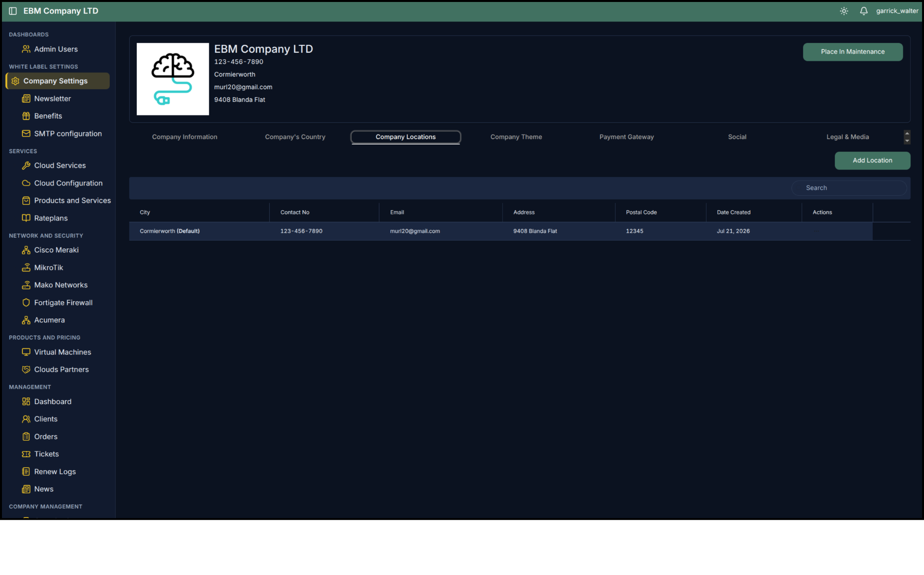The image size is (924, 575).
Task: Click the Cloud Services wrench icon
Action: pos(26,166)
